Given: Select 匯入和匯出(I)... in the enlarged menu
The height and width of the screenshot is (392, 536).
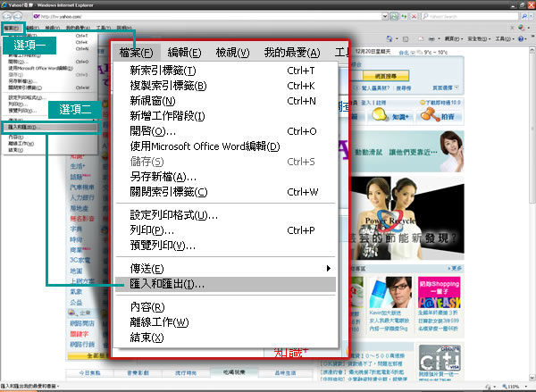Looking at the screenshot, I should (x=226, y=284).
